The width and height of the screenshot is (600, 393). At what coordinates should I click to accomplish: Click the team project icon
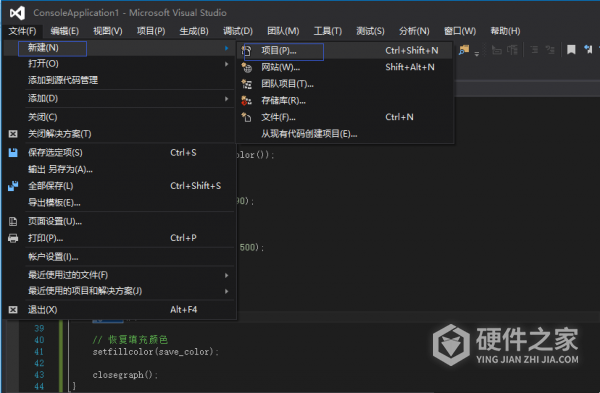[x=246, y=84]
